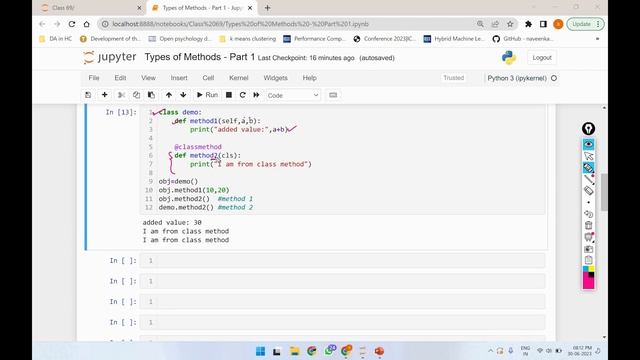Open the Widgets menu
The height and width of the screenshot is (360, 640).
coord(276,78)
